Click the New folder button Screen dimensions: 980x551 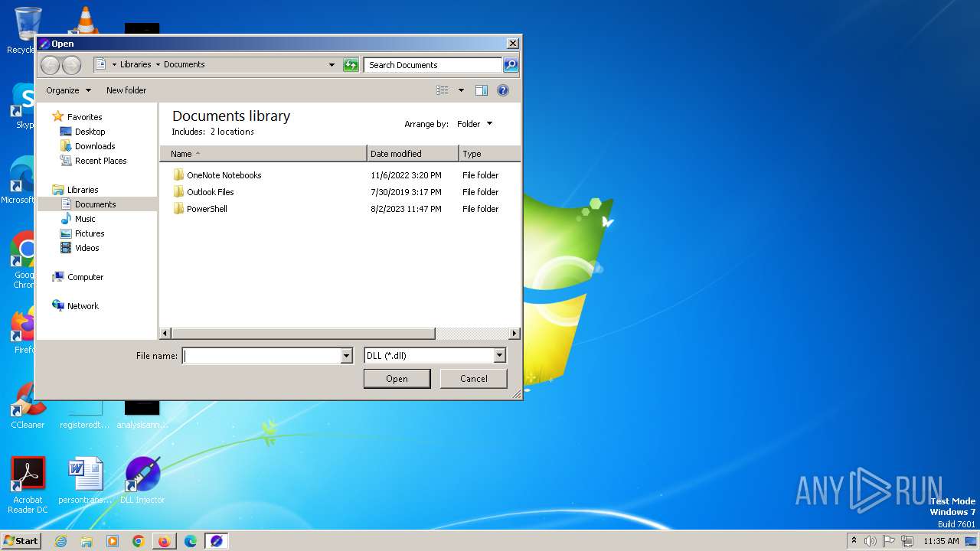pyautogui.click(x=126, y=90)
